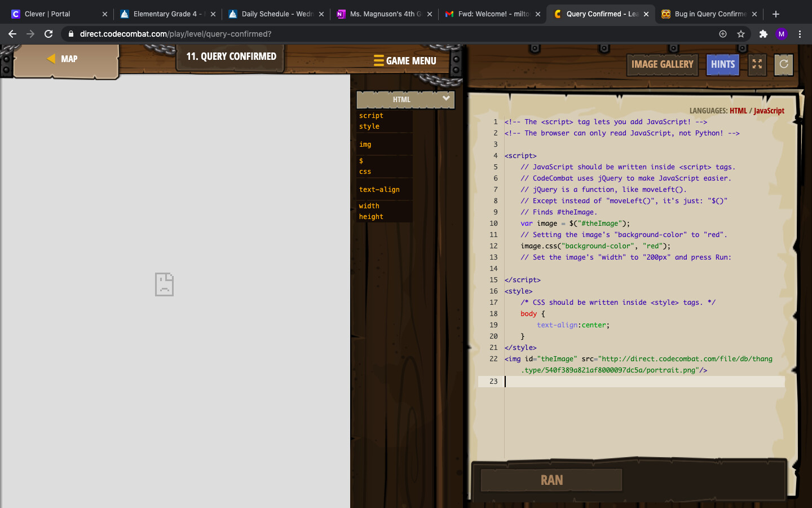
Task: Open the GAME MENU
Action: point(405,61)
